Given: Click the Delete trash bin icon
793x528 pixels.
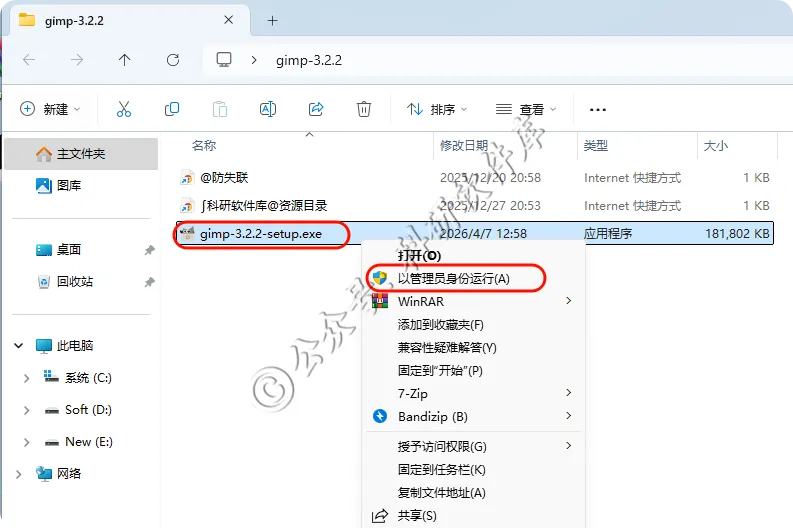Looking at the screenshot, I should (x=364, y=109).
